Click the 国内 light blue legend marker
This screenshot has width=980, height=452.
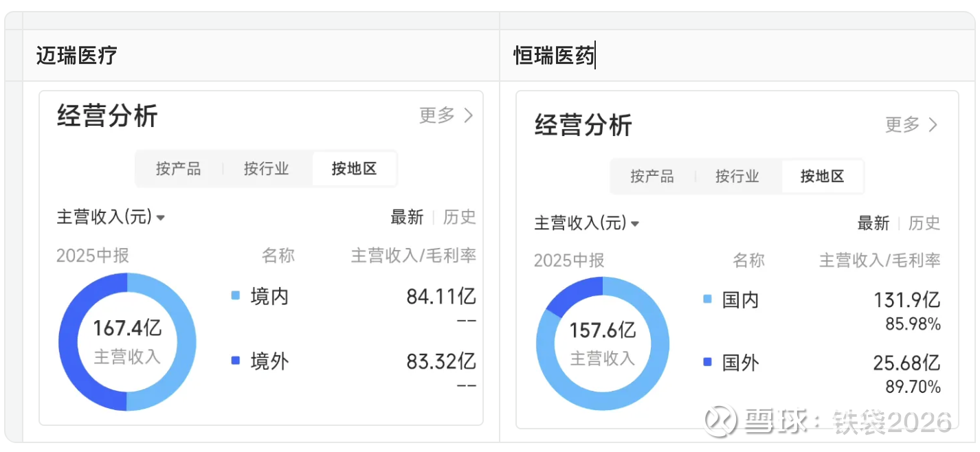click(x=707, y=300)
